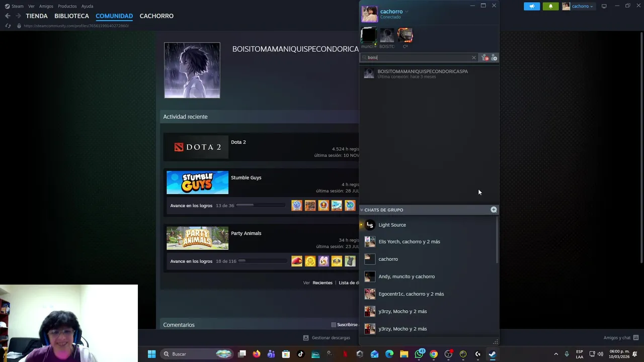
Task: Click first Stumble Guys achievement badge
Action: pos(297,205)
